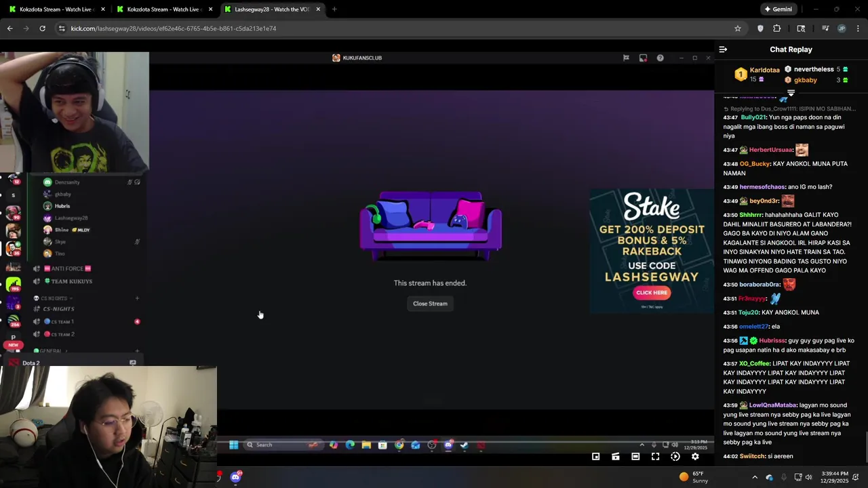Click Discord icon in the Windows taskbar
Screen dimensions: 868x488
235,477
